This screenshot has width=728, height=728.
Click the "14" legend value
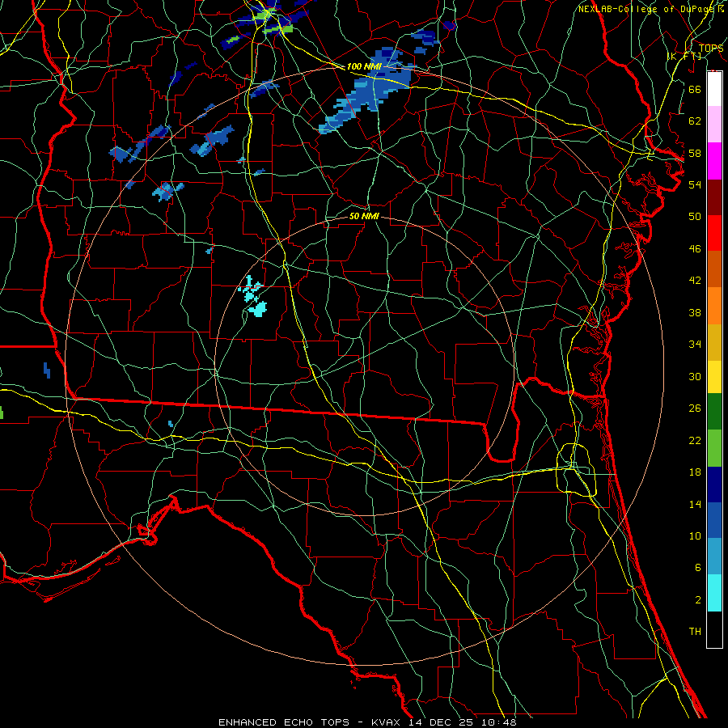(695, 504)
